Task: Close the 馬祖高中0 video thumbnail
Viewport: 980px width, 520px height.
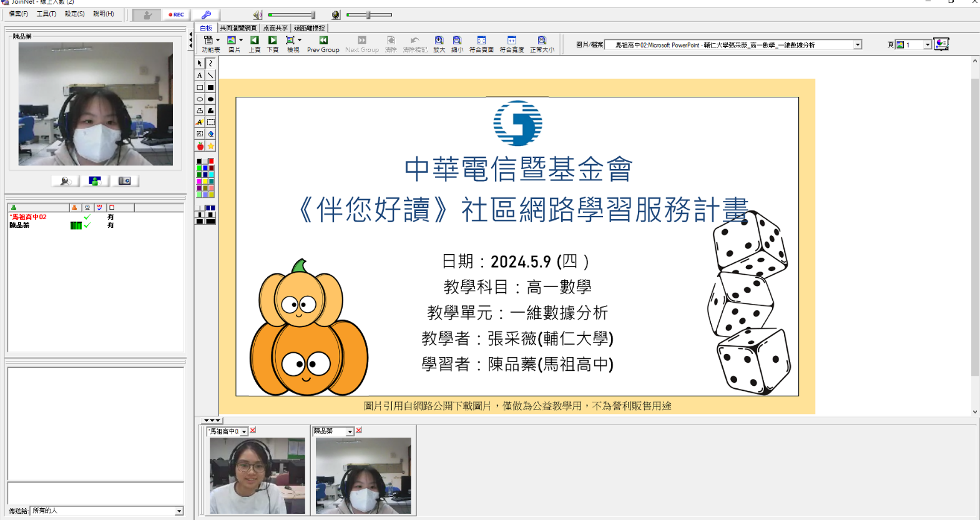Action: tap(253, 431)
